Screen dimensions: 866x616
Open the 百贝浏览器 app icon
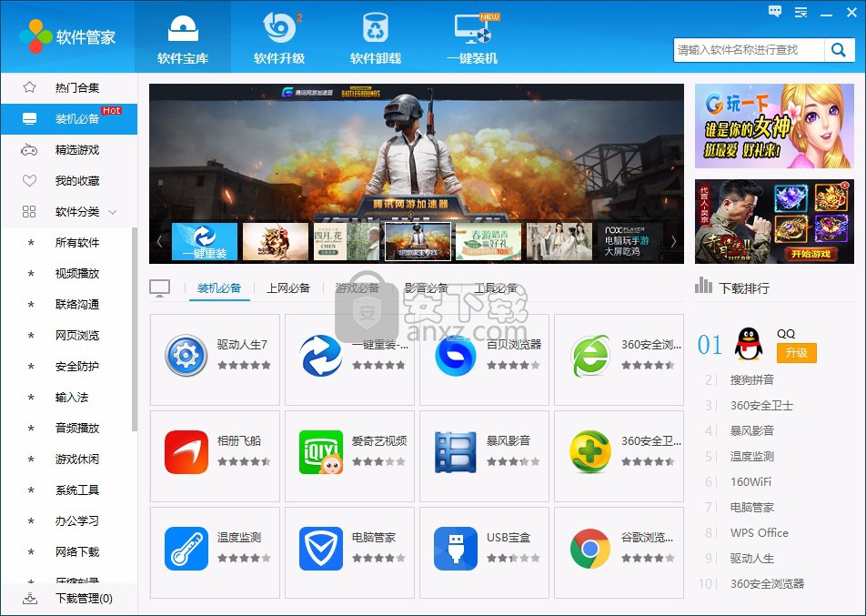456,355
